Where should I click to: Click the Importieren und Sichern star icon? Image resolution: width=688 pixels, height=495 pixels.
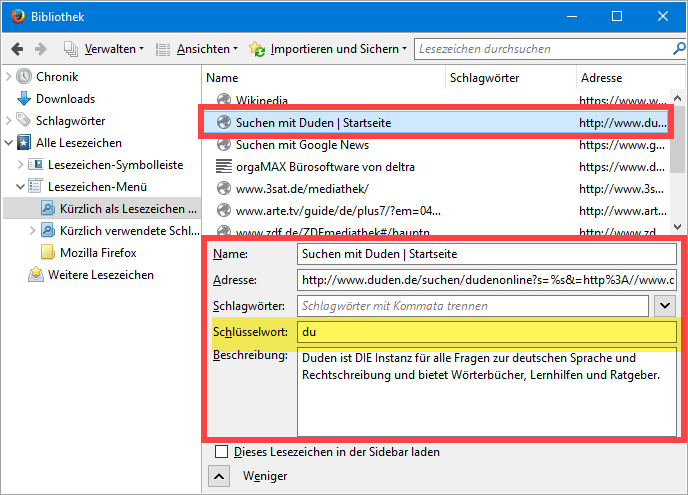257,49
